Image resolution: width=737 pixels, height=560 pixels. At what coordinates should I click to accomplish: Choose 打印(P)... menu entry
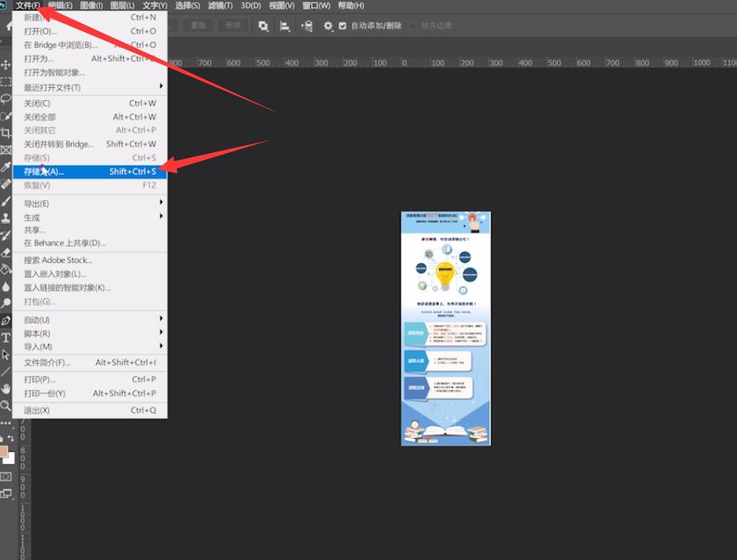[90, 379]
